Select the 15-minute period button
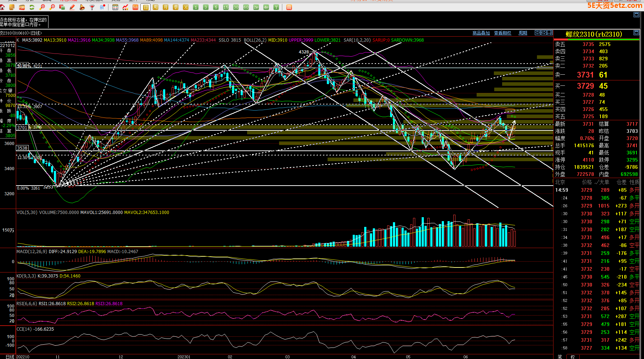Screen dimensions: 644x359 coord(226,7)
